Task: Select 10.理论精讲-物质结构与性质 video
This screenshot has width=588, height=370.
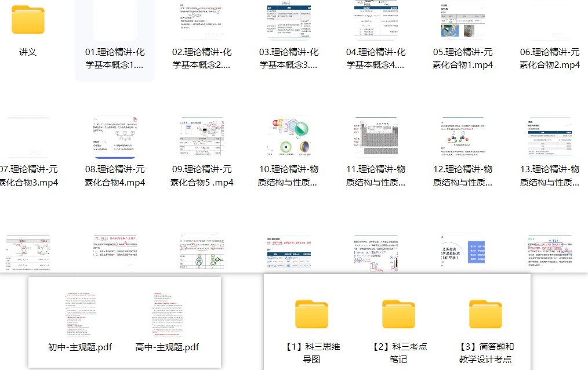Action: click(288, 139)
